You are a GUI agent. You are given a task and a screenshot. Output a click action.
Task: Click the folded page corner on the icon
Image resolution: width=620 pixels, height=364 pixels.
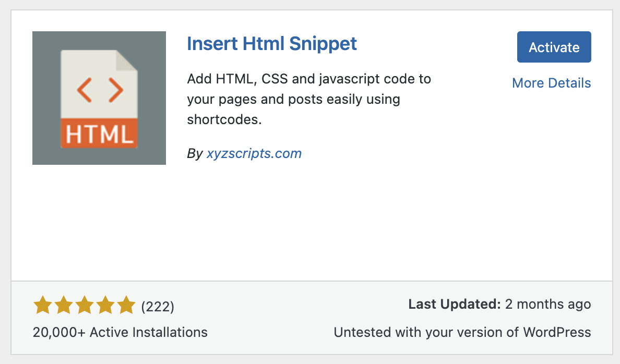tap(126, 60)
